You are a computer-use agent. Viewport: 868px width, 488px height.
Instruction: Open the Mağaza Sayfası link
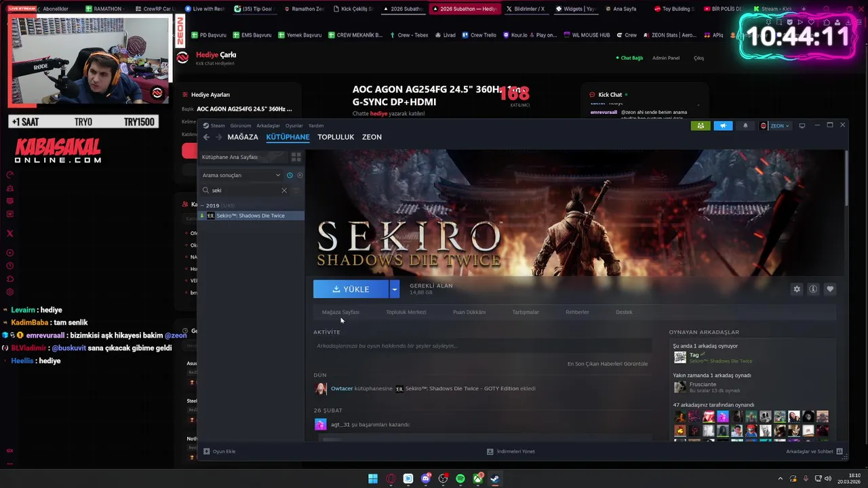340,312
